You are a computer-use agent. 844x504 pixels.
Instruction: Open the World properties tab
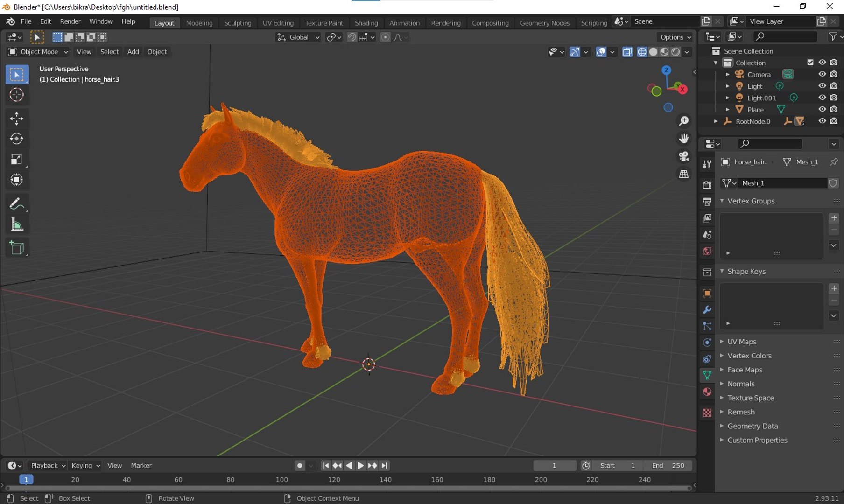coord(707,251)
